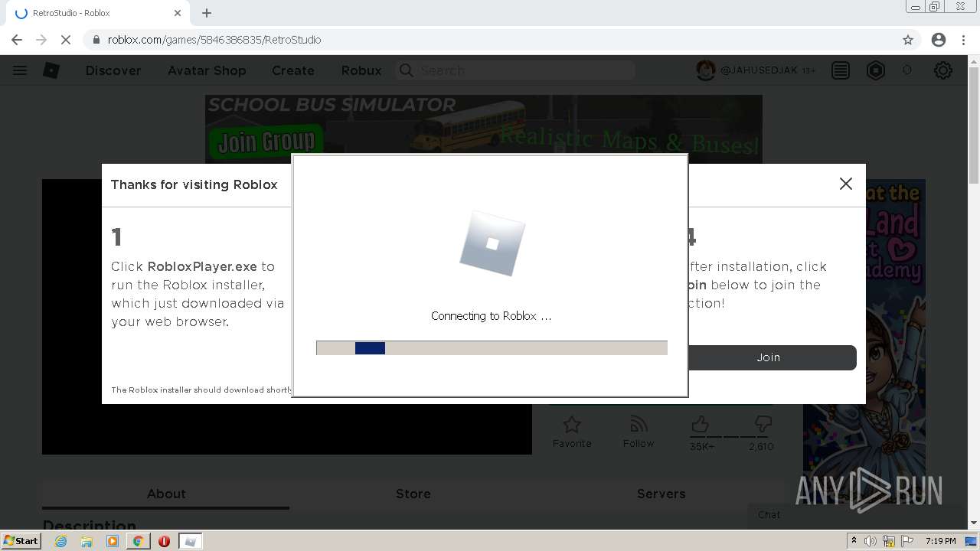Click the 35K+ likes count
Viewport: 980px width, 551px height.
click(x=701, y=446)
